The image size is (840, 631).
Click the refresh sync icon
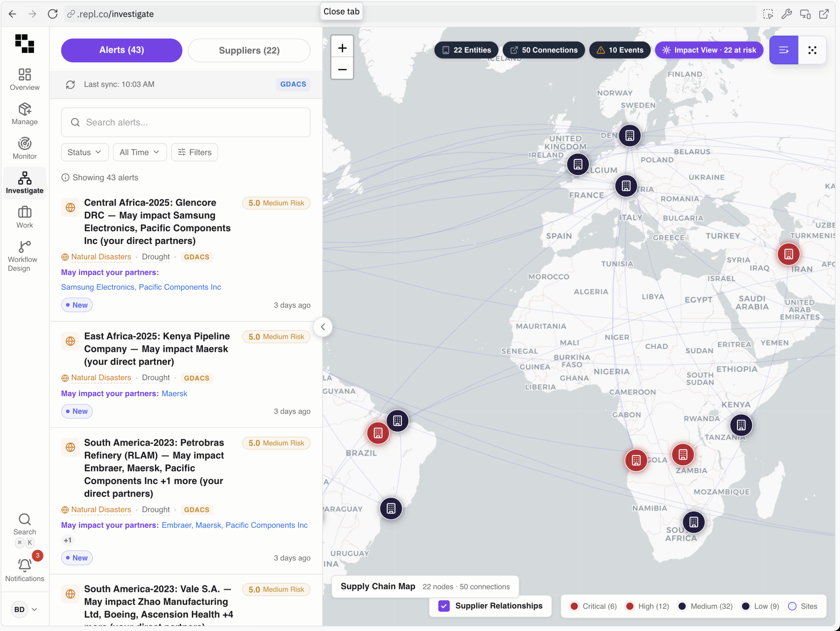coord(70,84)
